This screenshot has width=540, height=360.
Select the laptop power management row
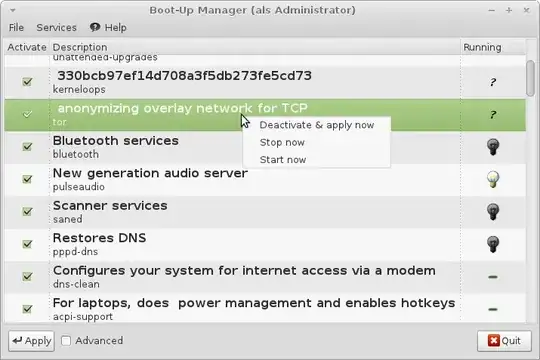click(x=265, y=308)
